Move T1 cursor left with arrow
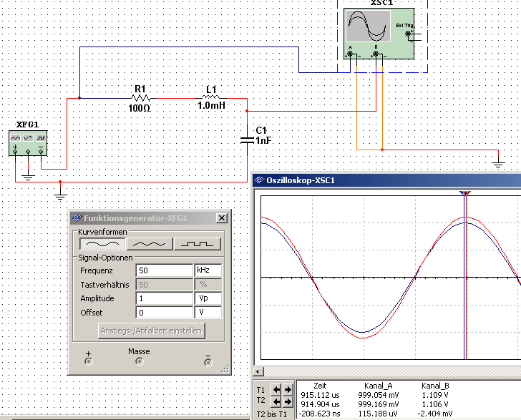521x420 pixels. 276,389
